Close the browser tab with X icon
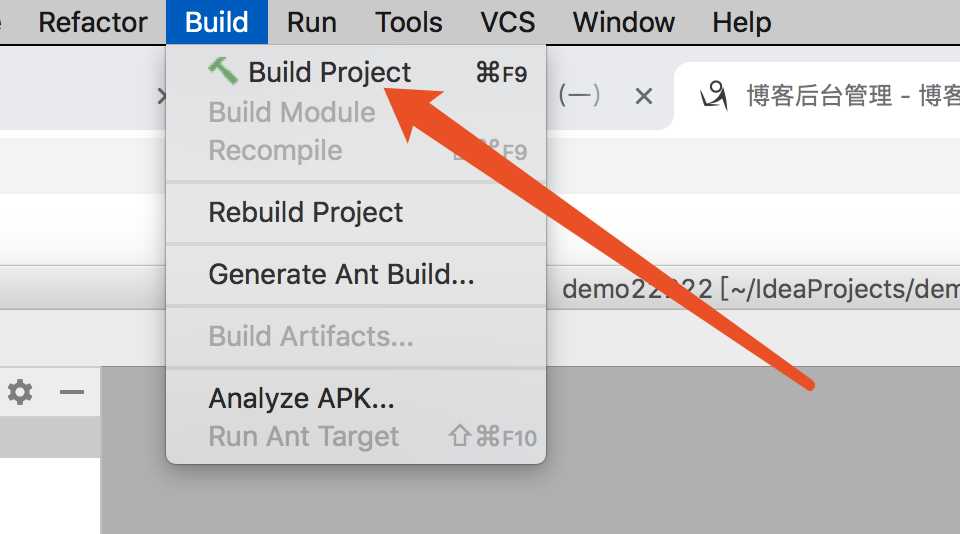Screen dimensions: 960x534 click(x=643, y=96)
